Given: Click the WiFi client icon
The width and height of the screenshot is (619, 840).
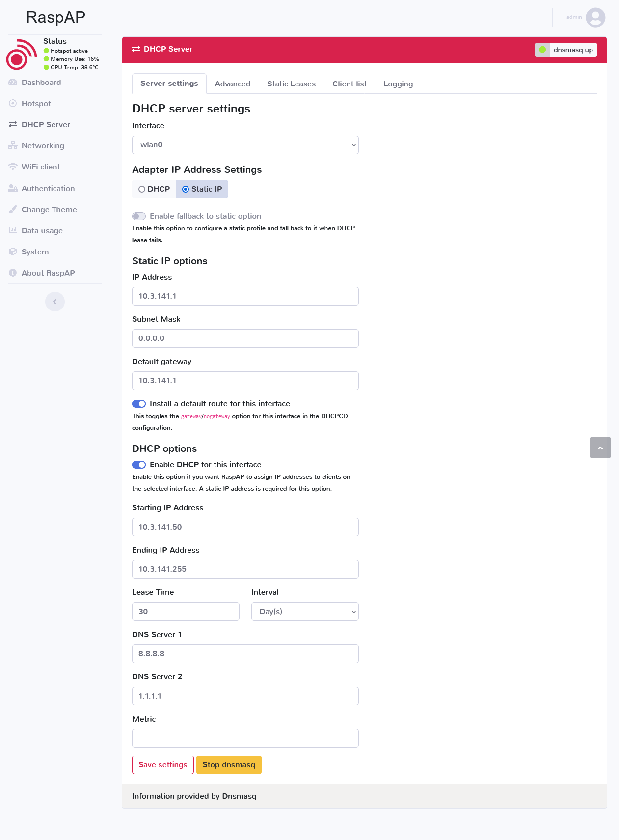Looking at the screenshot, I should pyautogui.click(x=13, y=167).
